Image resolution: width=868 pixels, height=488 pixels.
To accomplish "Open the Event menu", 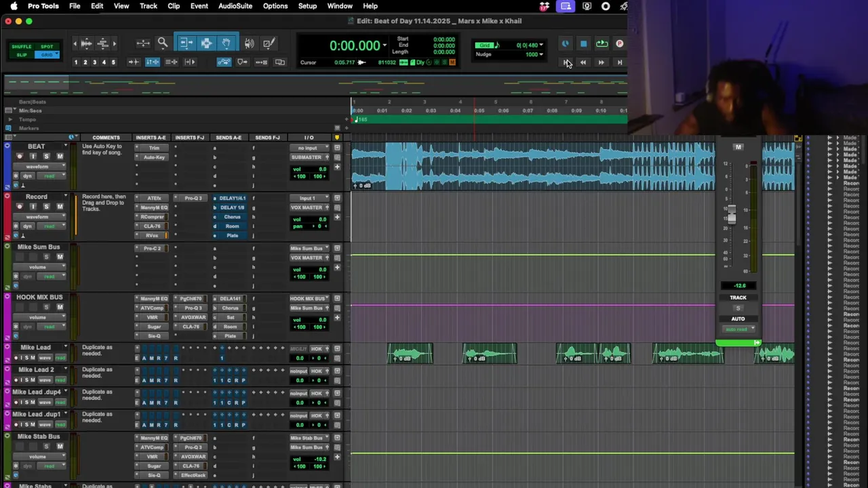I will (x=199, y=6).
